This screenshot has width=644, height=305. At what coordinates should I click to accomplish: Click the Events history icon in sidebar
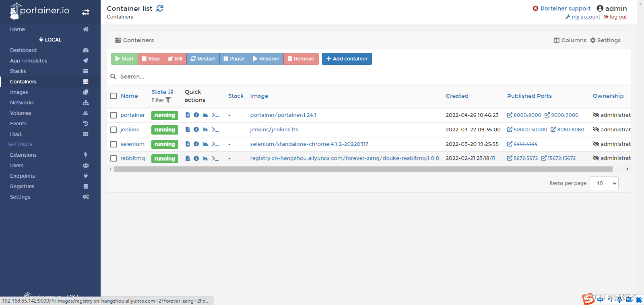click(86, 123)
